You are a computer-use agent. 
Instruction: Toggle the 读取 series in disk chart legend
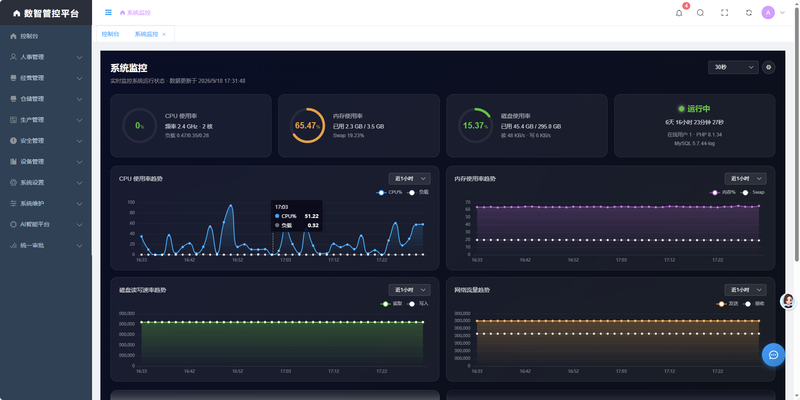(x=391, y=304)
